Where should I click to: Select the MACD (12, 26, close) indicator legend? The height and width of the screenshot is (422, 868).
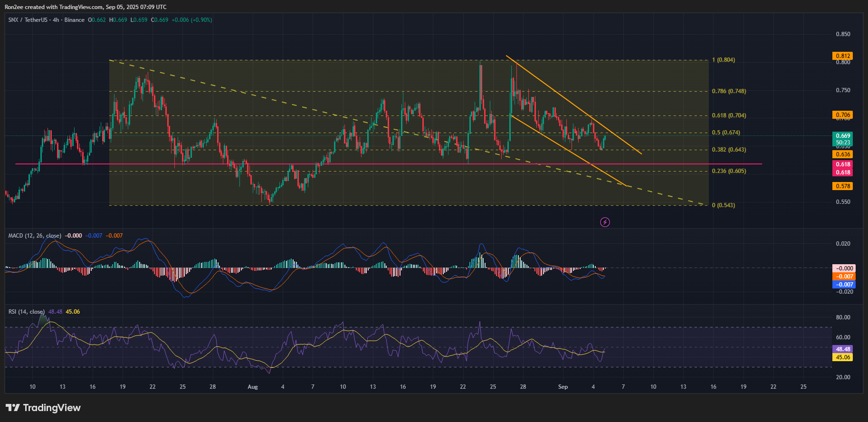tap(34, 236)
